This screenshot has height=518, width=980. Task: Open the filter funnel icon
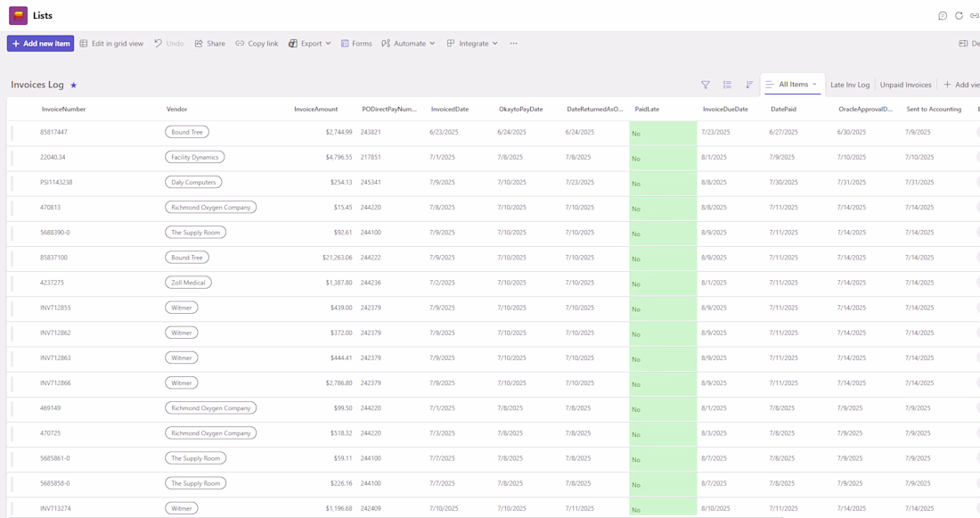tap(705, 85)
